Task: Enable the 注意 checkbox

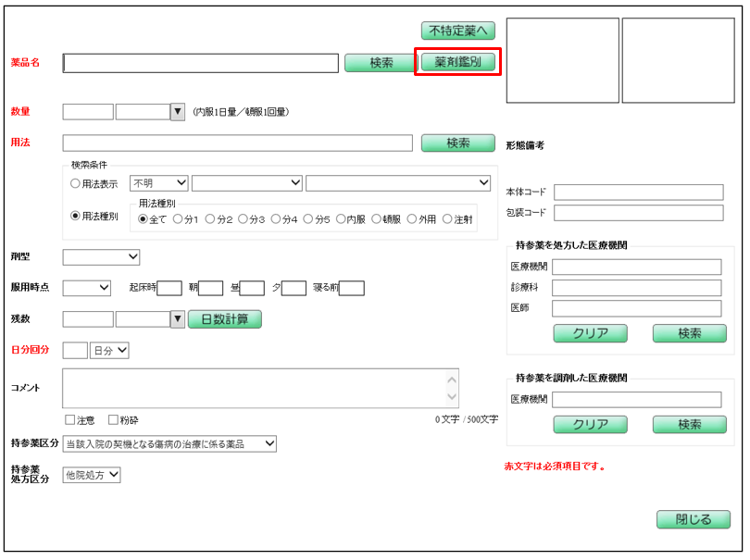Action: click(70, 420)
